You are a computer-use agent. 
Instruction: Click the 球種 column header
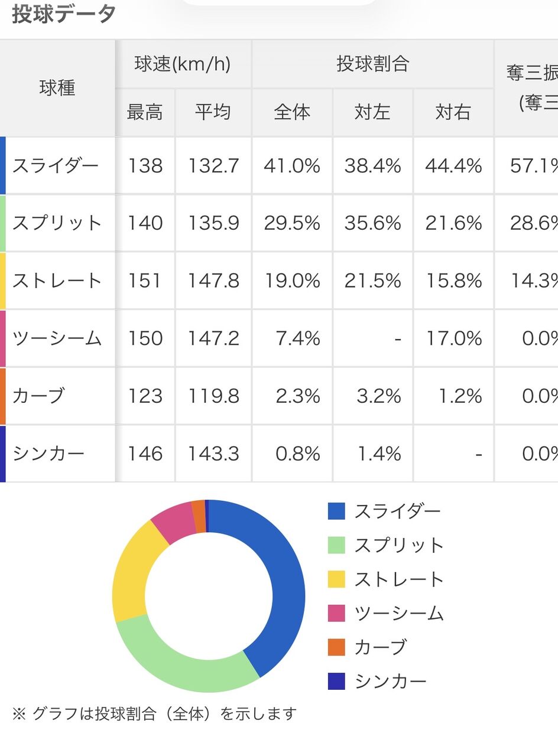click(x=57, y=89)
